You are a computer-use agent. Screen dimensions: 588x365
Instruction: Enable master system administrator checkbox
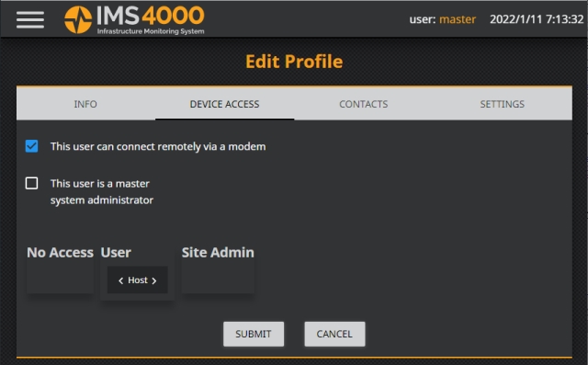click(x=31, y=183)
